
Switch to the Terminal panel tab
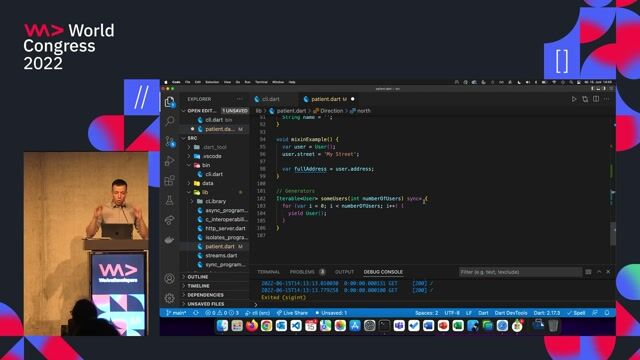(x=268, y=272)
